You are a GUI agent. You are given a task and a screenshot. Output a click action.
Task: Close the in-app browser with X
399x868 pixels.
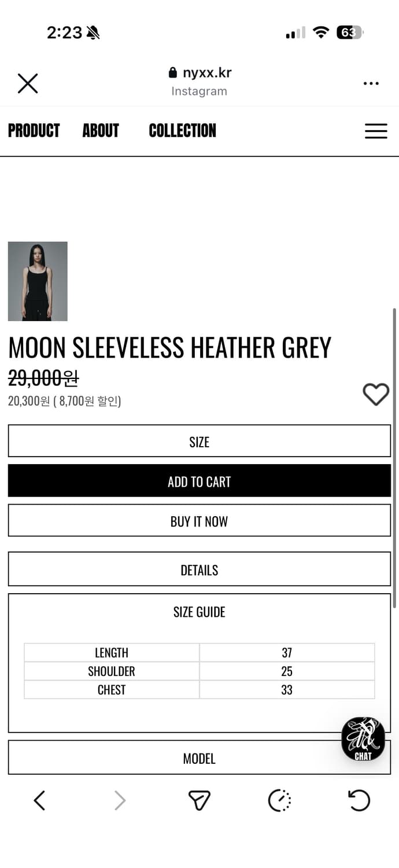pos(28,83)
